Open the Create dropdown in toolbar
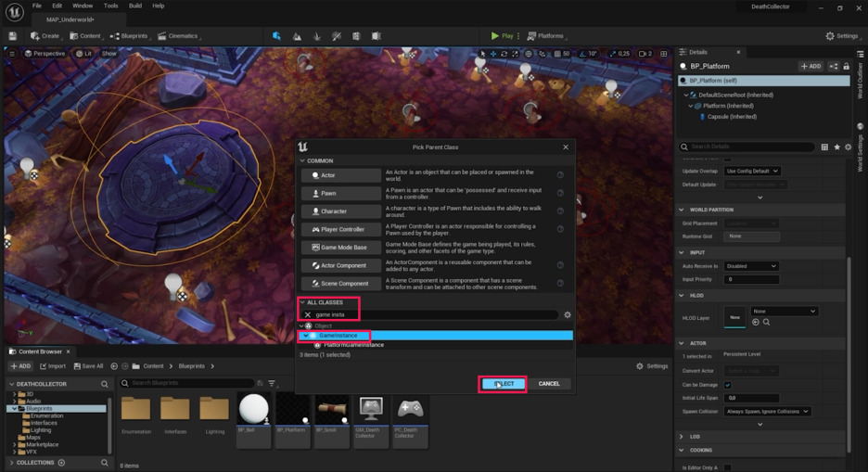The width and height of the screenshot is (868, 472). (45, 36)
